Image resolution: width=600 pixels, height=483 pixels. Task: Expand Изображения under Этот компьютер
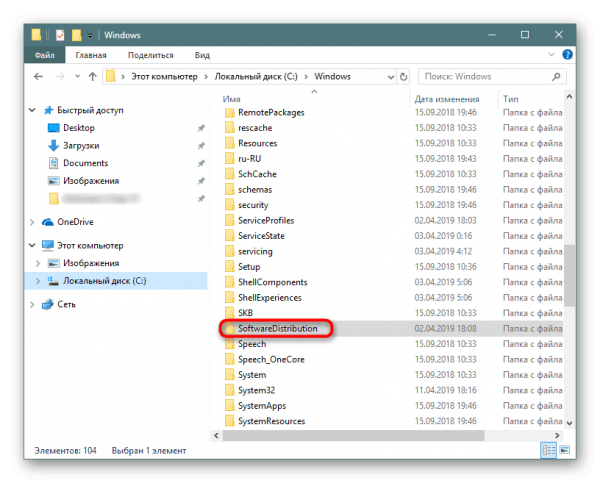38,263
